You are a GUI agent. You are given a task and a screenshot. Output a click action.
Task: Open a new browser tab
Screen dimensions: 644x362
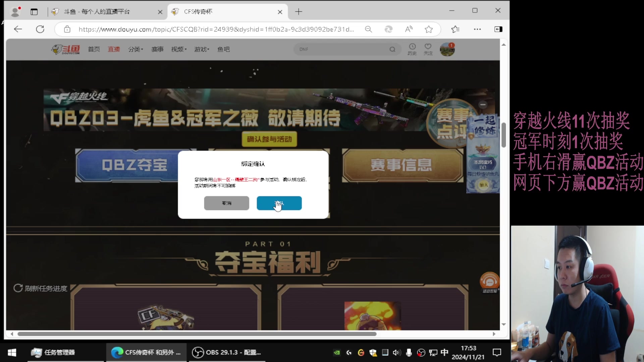coord(299,12)
